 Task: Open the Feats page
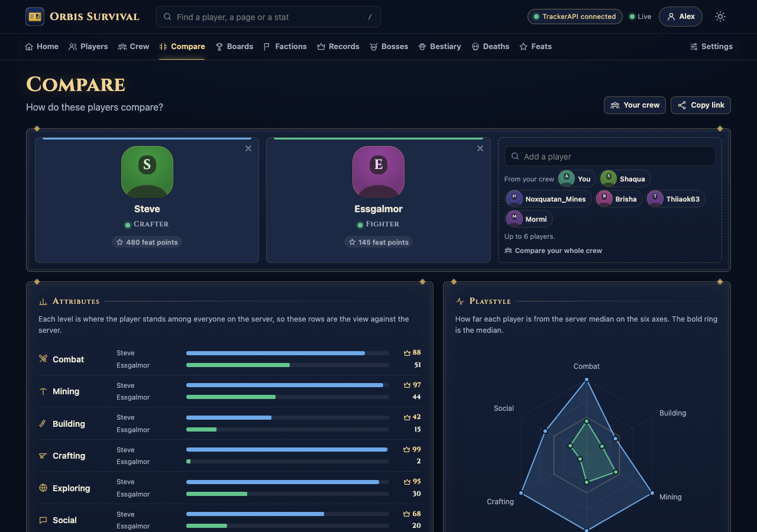pos(535,47)
